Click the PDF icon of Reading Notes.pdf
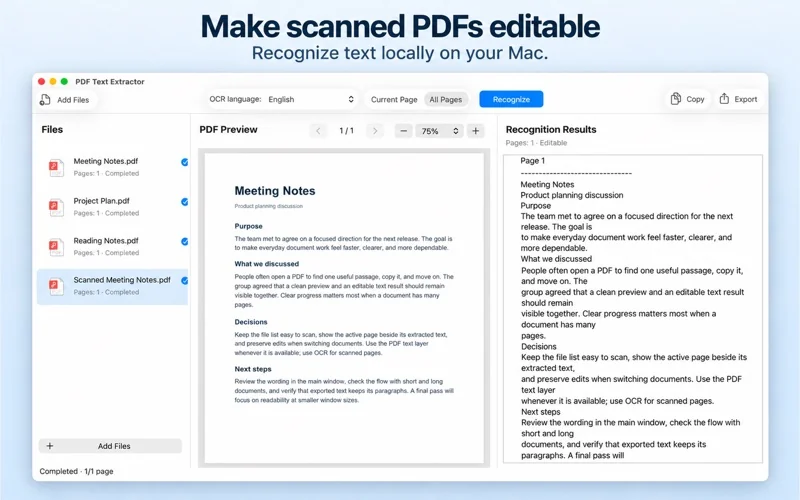This screenshot has height=500, width=800. point(56,246)
